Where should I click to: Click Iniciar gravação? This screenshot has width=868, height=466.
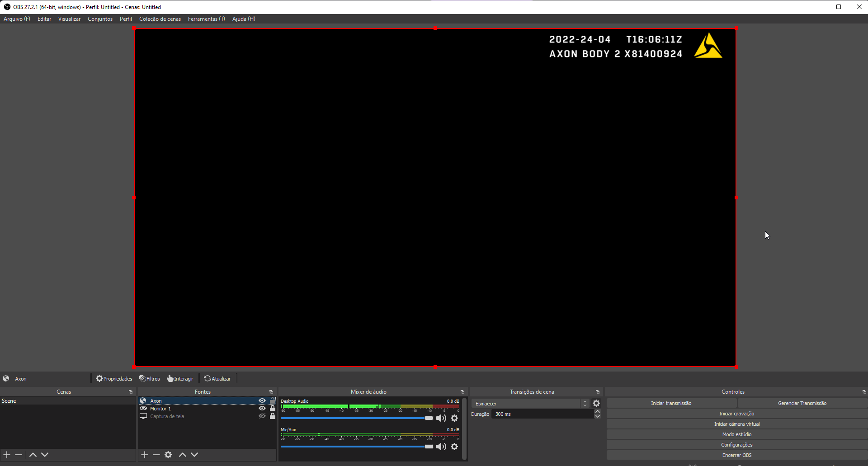pos(737,414)
